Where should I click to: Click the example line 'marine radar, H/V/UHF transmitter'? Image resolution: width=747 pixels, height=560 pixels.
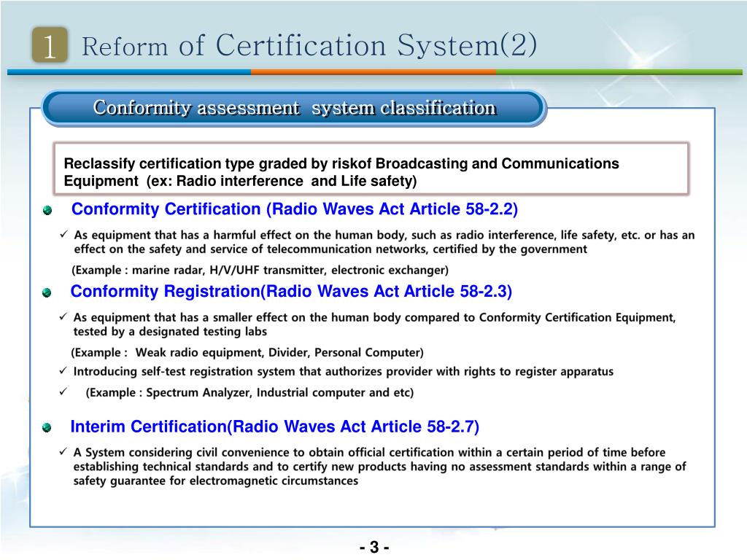[260, 270]
